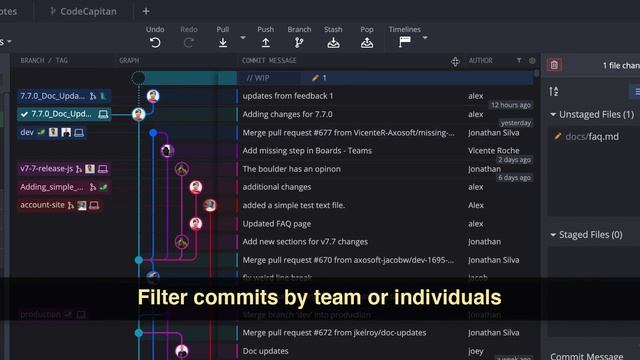The image size is (640, 360).
Task: Open the graph column settings gear
Action: pyautogui.click(x=532, y=60)
